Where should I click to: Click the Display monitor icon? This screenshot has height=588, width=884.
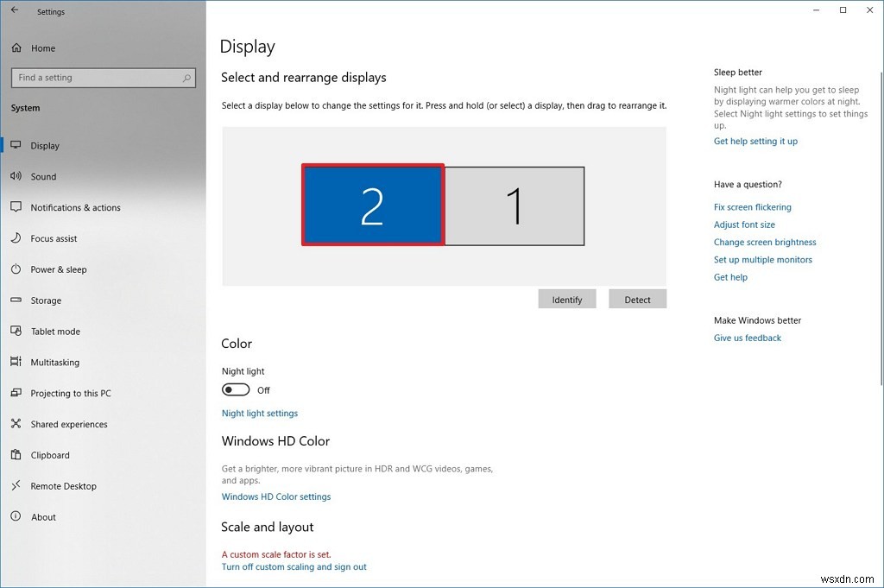16,145
